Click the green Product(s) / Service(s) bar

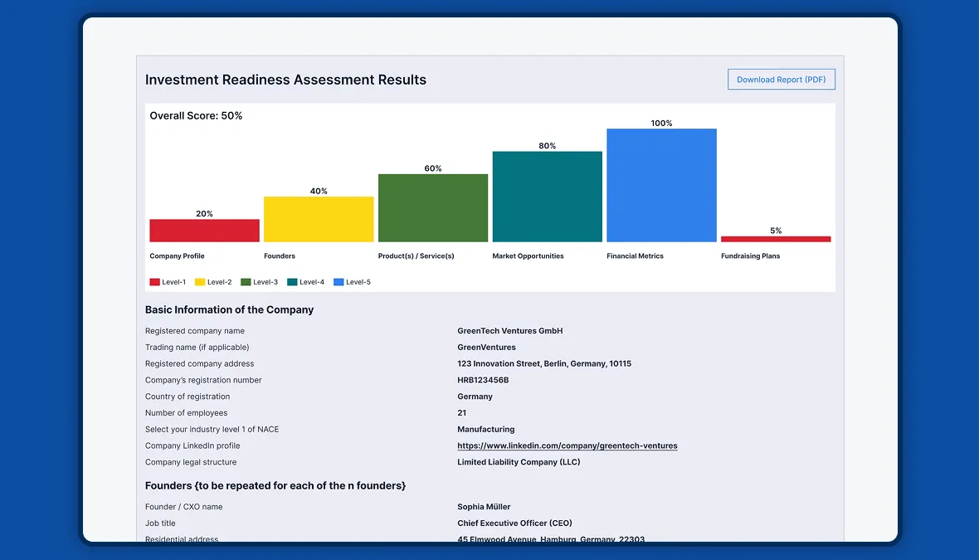click(x=433, y=208)
